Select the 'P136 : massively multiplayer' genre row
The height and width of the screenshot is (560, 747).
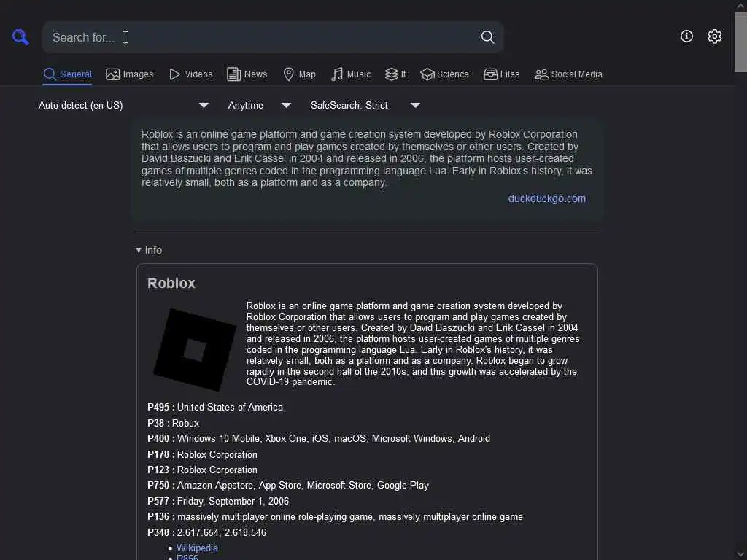coord(336,517)
